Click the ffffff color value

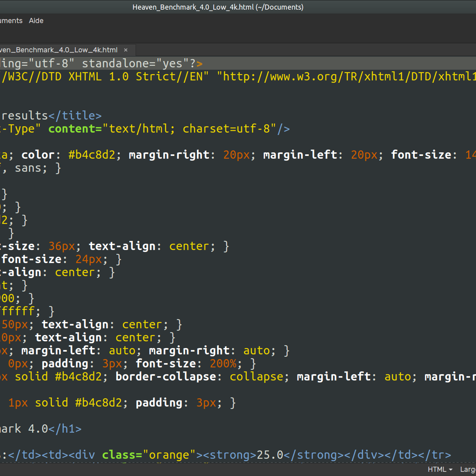[x=17, y=311]
